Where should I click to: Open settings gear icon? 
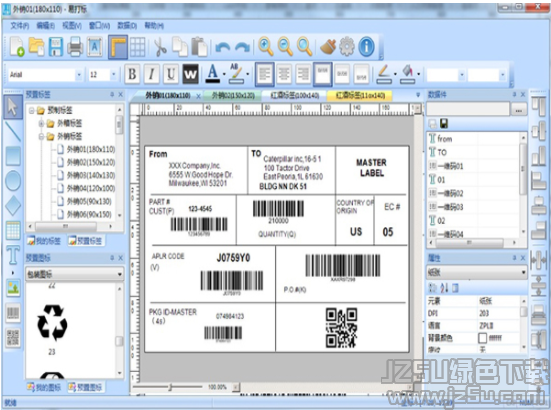click(347, 47)
